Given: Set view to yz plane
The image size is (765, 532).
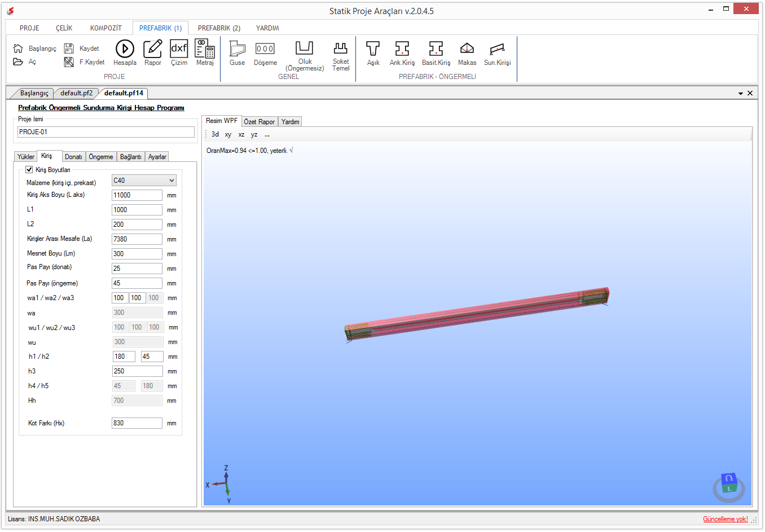Looking at the screenshot, I should (x=254, y=134).
